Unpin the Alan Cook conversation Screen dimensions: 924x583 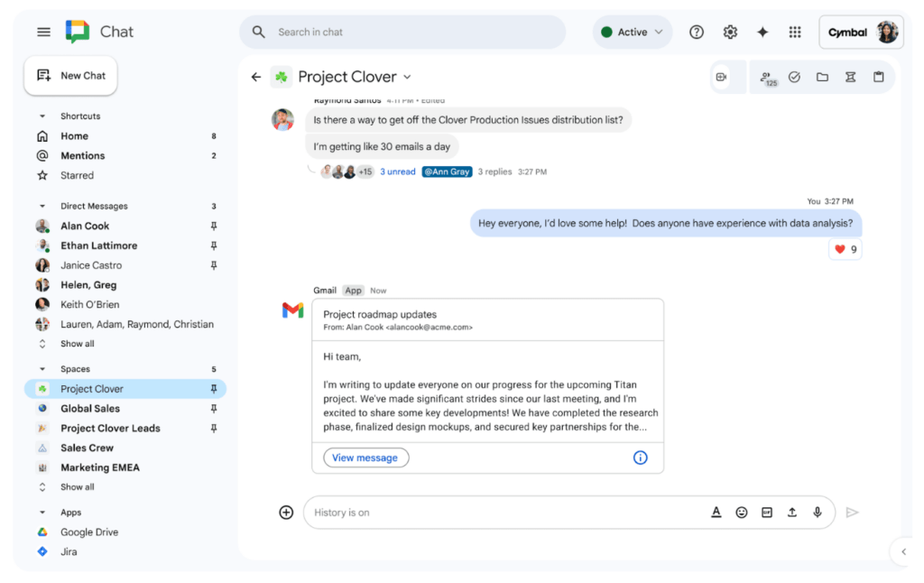coord(214,226)
